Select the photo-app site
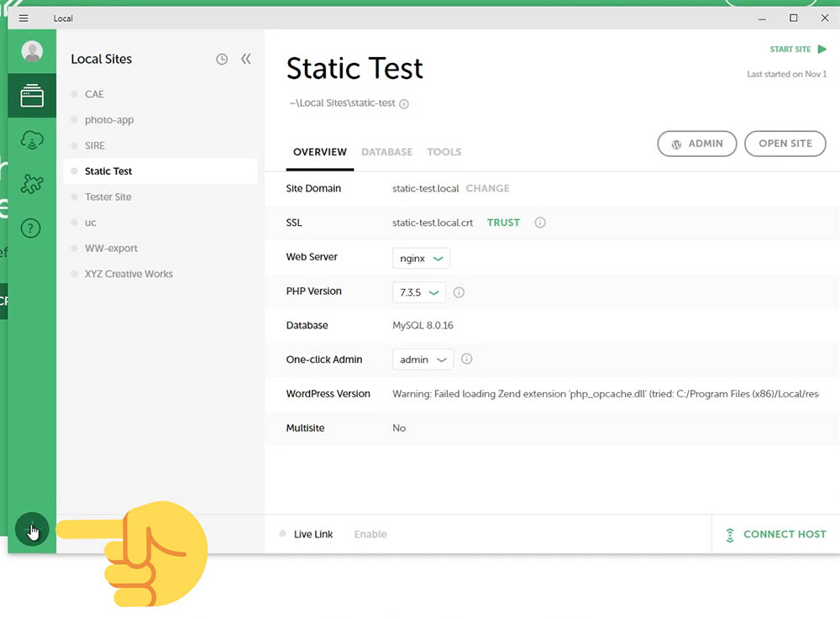The height and width of the screenshot is (619, 840). click(160, 120)
